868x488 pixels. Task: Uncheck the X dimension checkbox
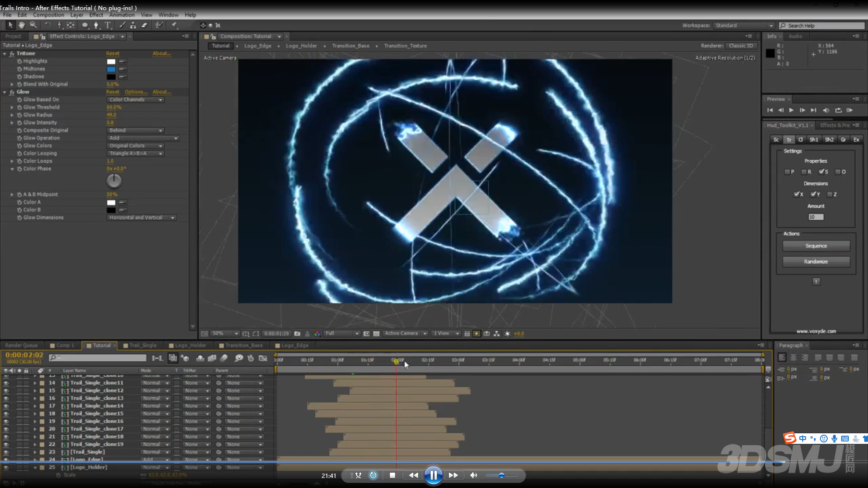(x=797, y=194)
